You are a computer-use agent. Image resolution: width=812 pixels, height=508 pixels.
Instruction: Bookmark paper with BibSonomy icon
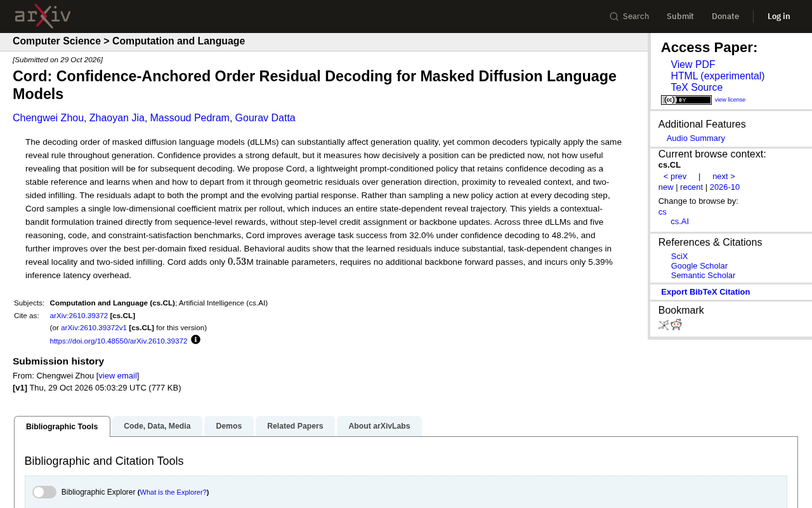[664, 325]
